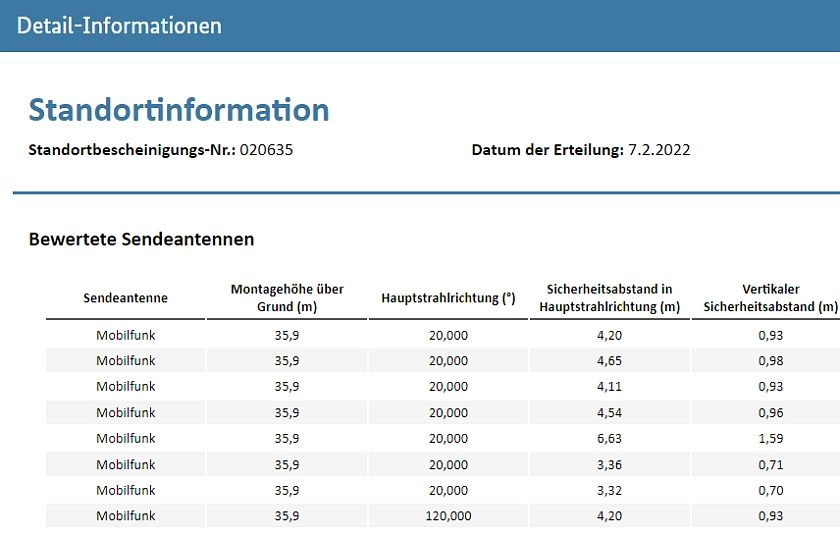Click the Sicherheitsabstand in Hauptstrahlrichtung column header

click(x=609, y=298)
